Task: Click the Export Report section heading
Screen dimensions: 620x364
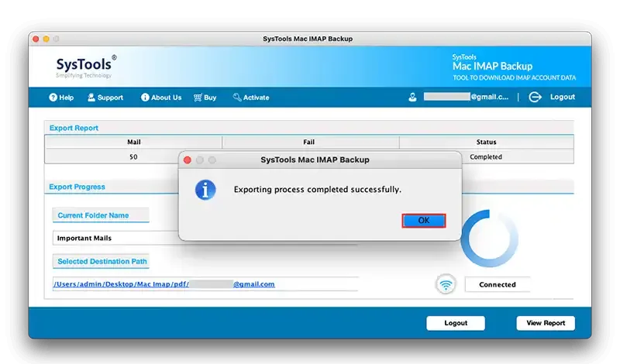Action: point(74,128)
